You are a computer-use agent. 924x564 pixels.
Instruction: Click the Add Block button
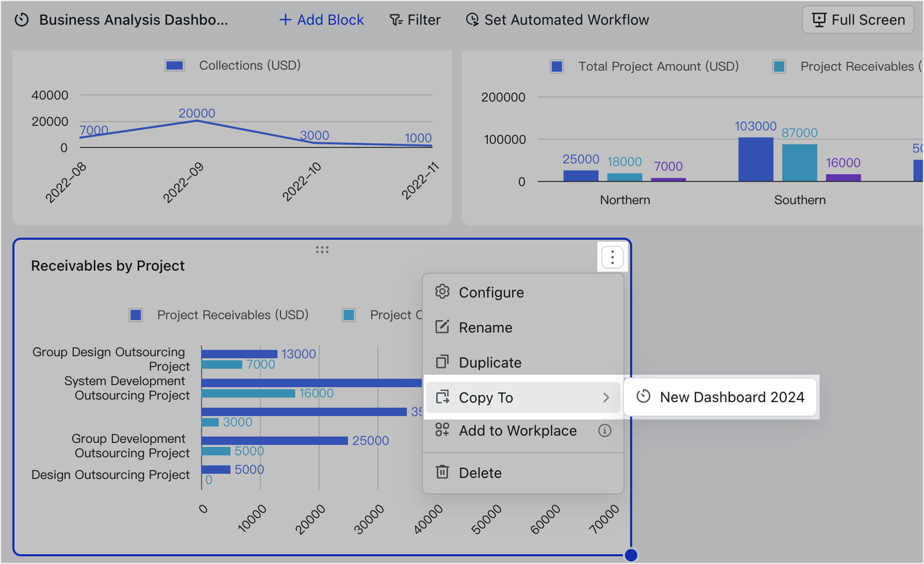322,20
